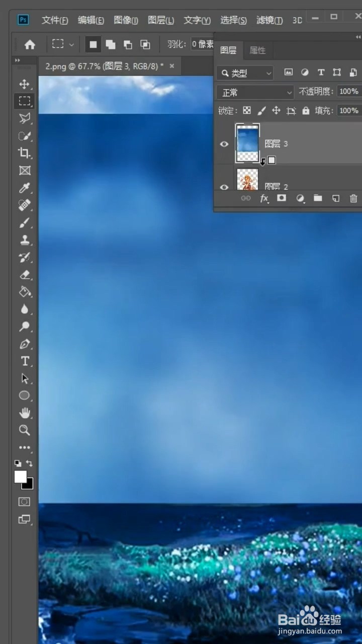Hide layer 图层 2
Screen dimensions: 362x644
224,187
